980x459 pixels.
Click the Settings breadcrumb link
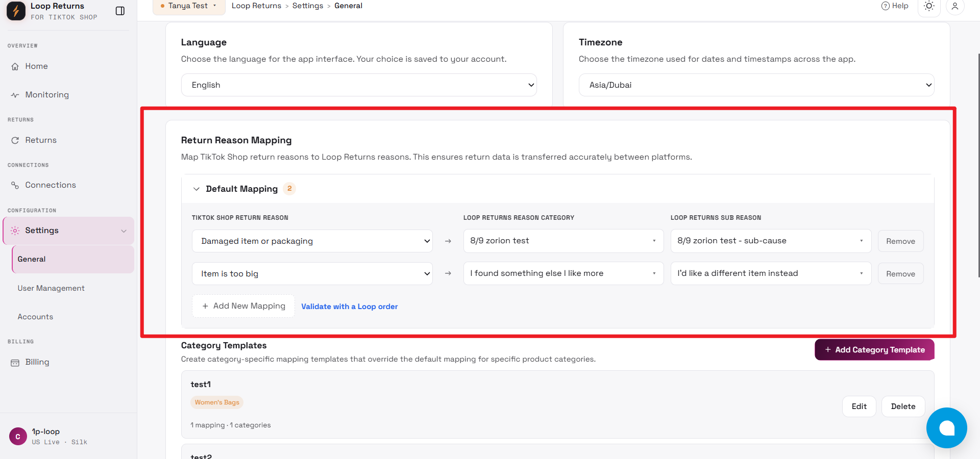(x=308, y=6)
